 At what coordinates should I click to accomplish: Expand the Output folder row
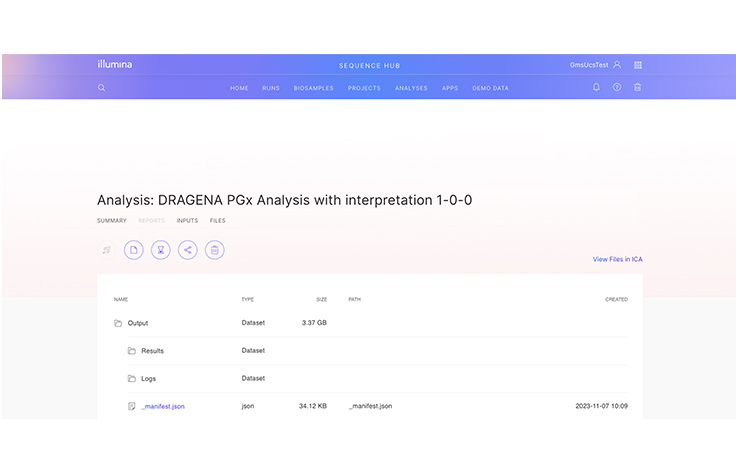tap(138, 323)
